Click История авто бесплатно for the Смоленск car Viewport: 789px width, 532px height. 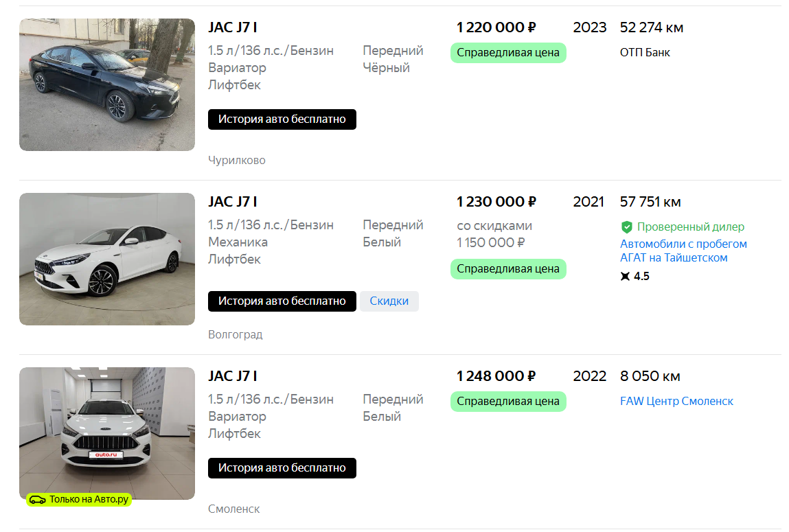click(282, 468)
